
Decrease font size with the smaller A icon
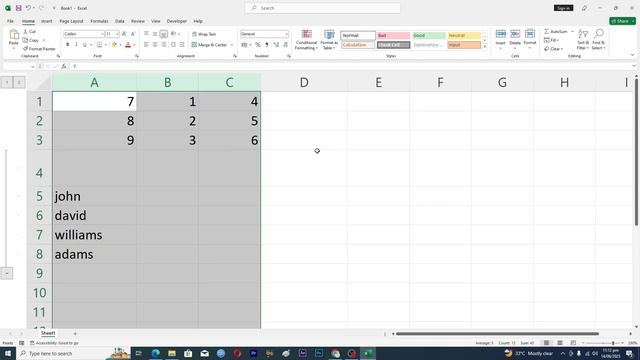click(133, 34)
